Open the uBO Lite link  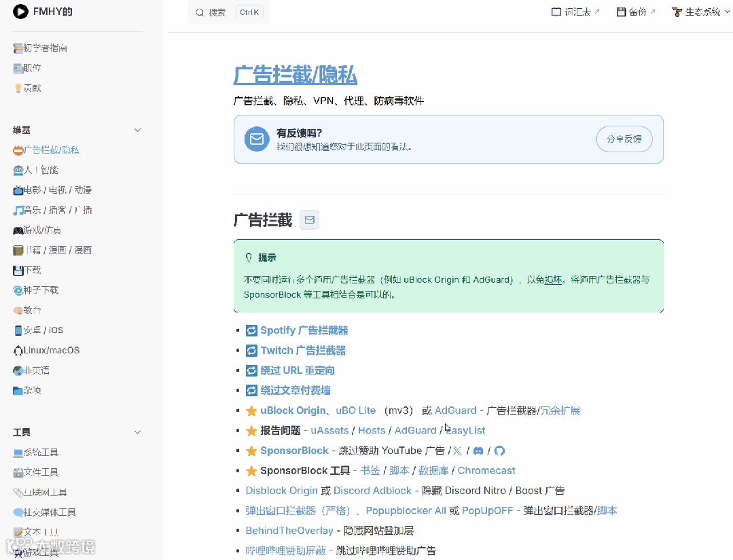click(356, 410)
